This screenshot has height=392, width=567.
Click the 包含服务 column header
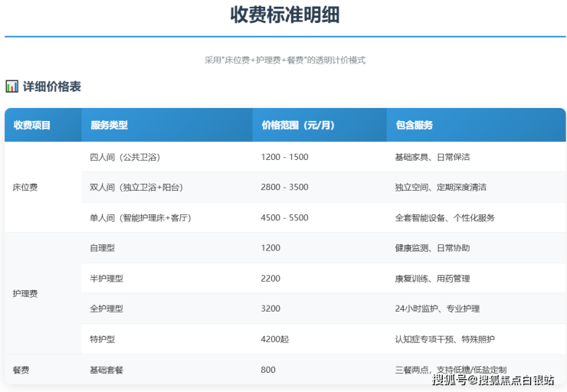coord(415,125)
